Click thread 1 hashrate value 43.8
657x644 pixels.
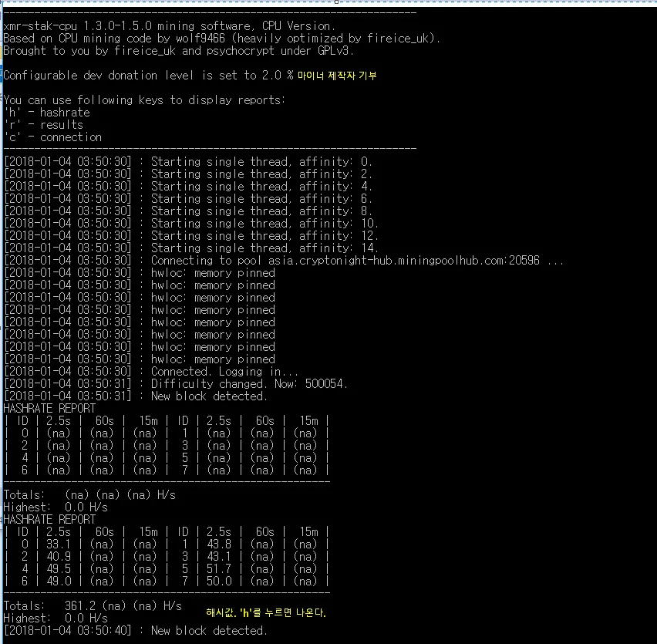[x=219, y=545]
